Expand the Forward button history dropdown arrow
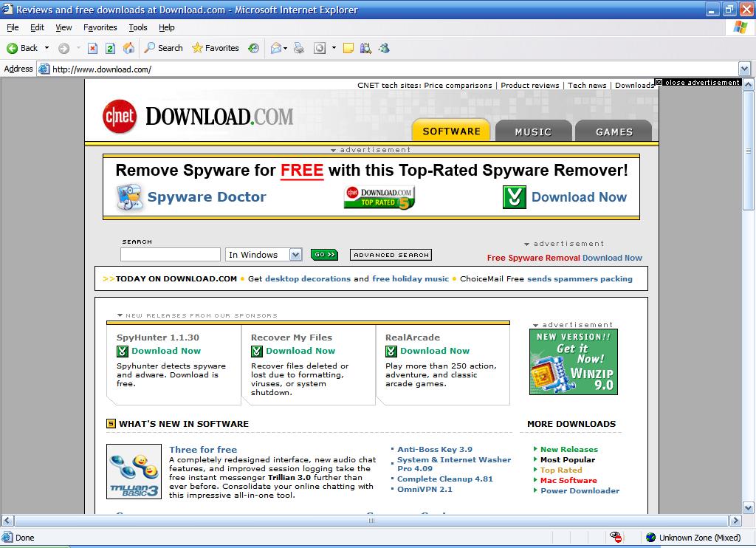 click(78, 48)
